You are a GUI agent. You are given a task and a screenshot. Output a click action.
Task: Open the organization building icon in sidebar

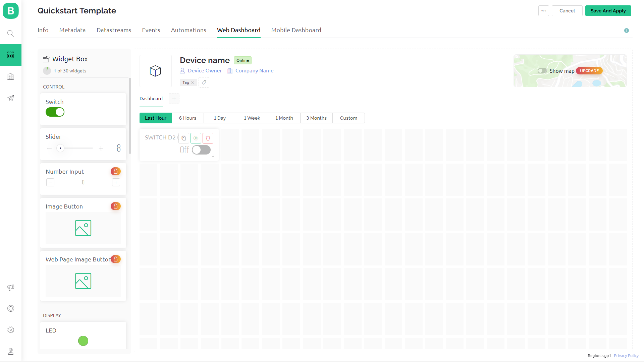pos(11,77)
